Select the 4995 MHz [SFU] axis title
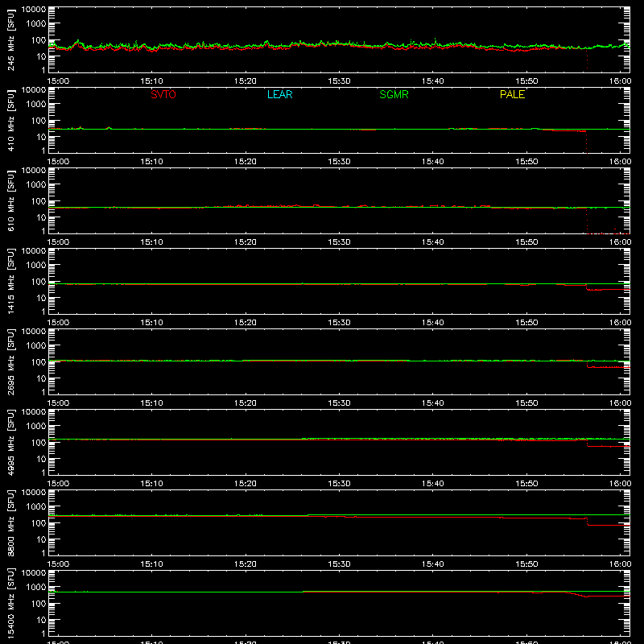Viewport: 644px width, 644px height. [x=10, y=442]
